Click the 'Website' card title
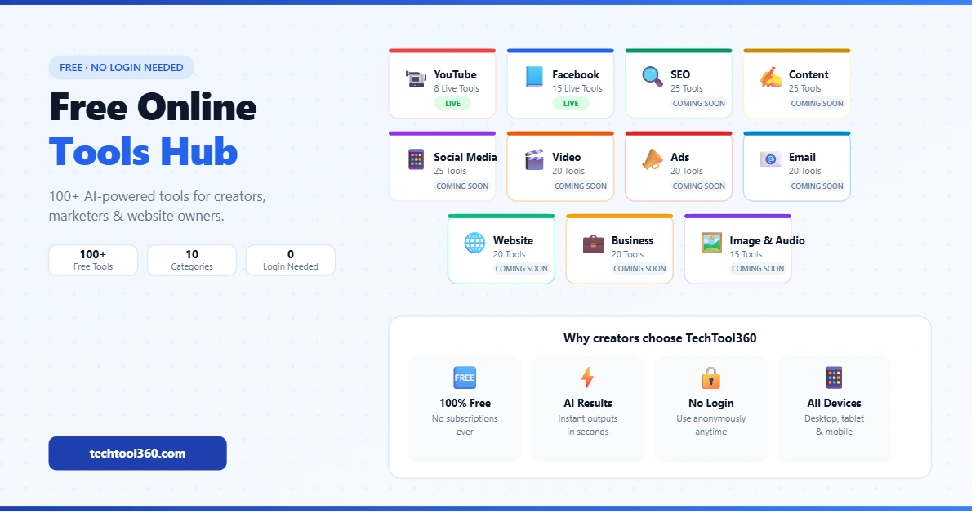Image resolution: width=980 pixels, height=519 pixels. click(x=513, y=240)
